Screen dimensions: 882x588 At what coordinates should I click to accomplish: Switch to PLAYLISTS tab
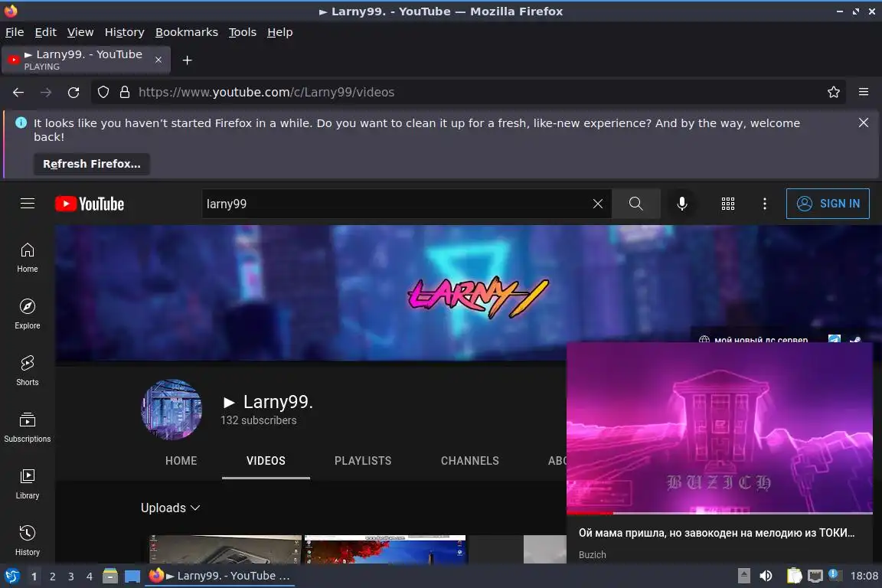tap(363, 461)
